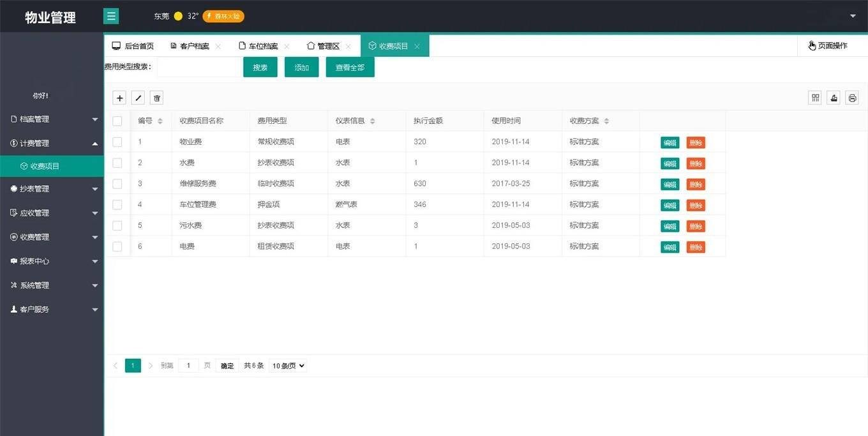This screenshot has width=868, height=436.
Task: Select 收费项目 in the sidebar
Action: tap(52, 166)
